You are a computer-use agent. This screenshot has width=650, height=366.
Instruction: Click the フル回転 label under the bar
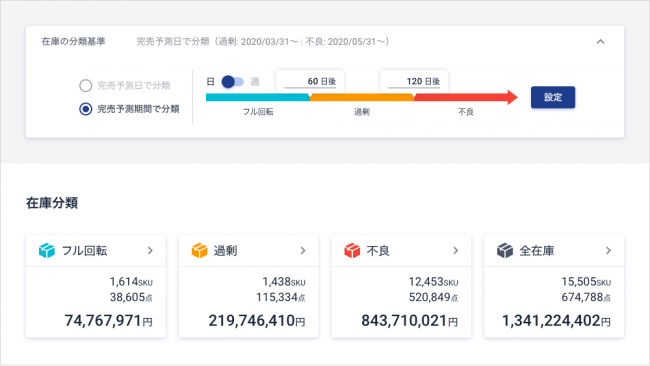click(x=258, y=112)
